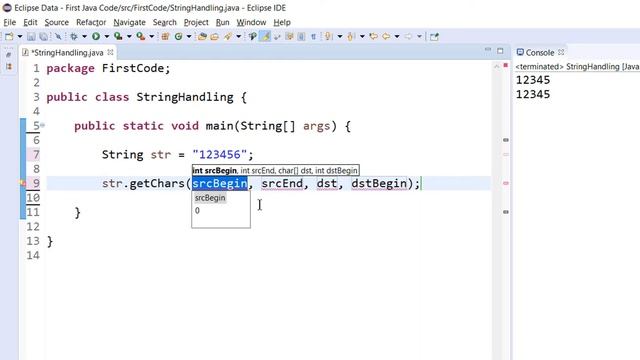The width and height of the screenshot is (640, 360).
Task: Click the class name StringHandling in code
Action: (185, 97)
